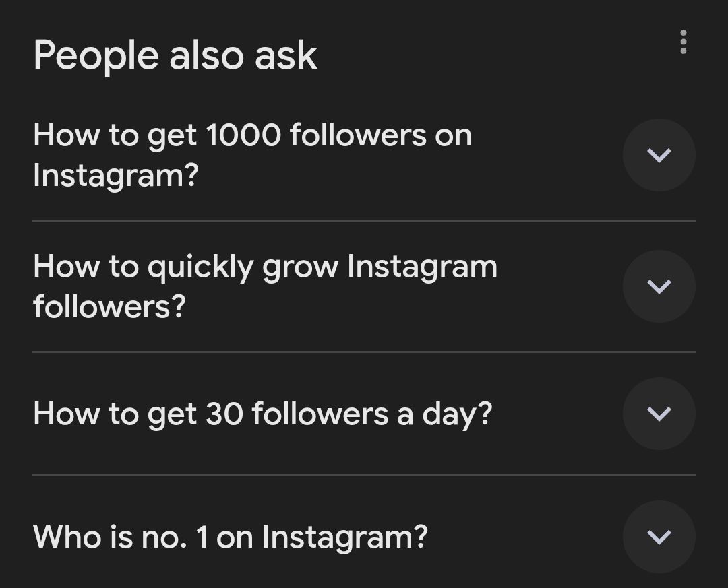Image resolution: width=728 pixels, height=588 pixels.
Task: Tap the question text about no. 1 on Instagram
Action: (230, 536)
